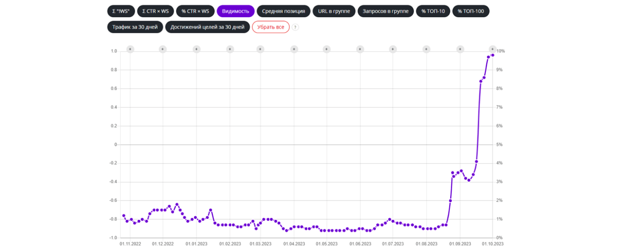Screen dimensions: 644x248
Task: Click plus marker above 01.07.2023
Action: [x=393, y=49]
